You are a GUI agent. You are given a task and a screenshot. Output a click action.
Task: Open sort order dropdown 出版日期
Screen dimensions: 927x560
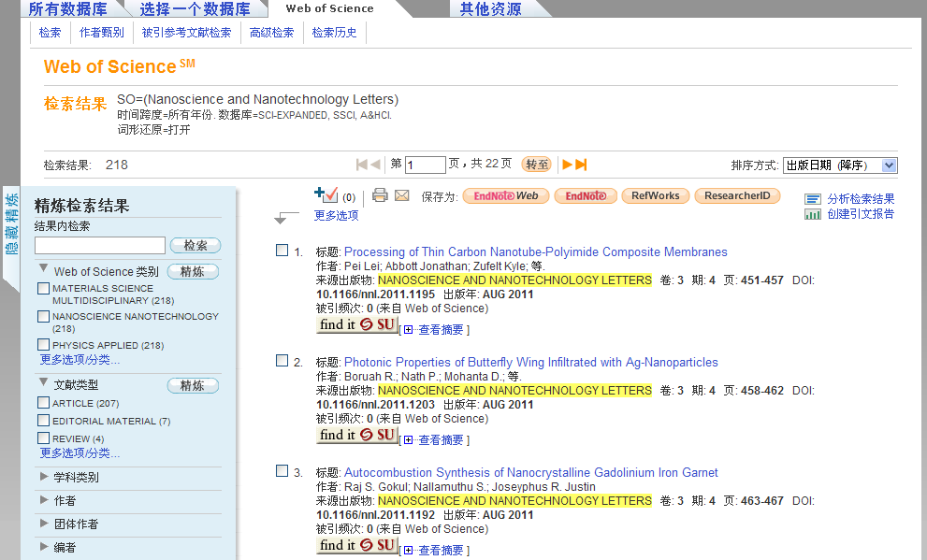tap(840, 165)
